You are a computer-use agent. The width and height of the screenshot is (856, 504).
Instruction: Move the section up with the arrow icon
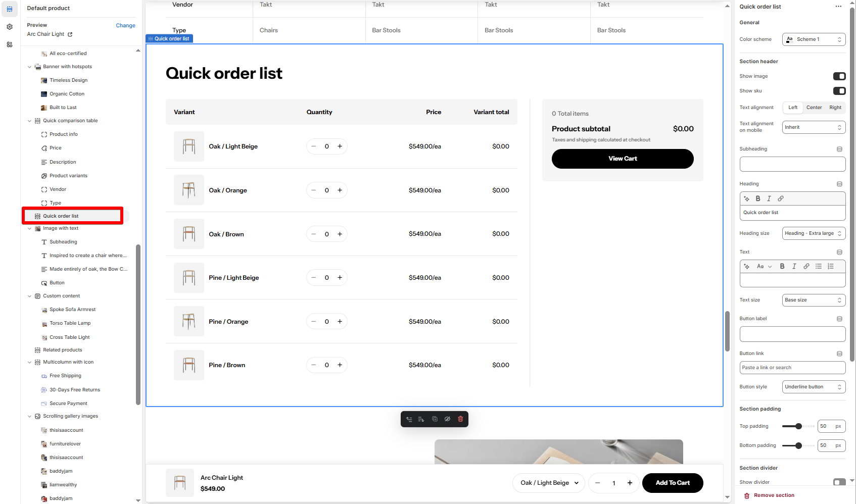click(x=409, y=419)
